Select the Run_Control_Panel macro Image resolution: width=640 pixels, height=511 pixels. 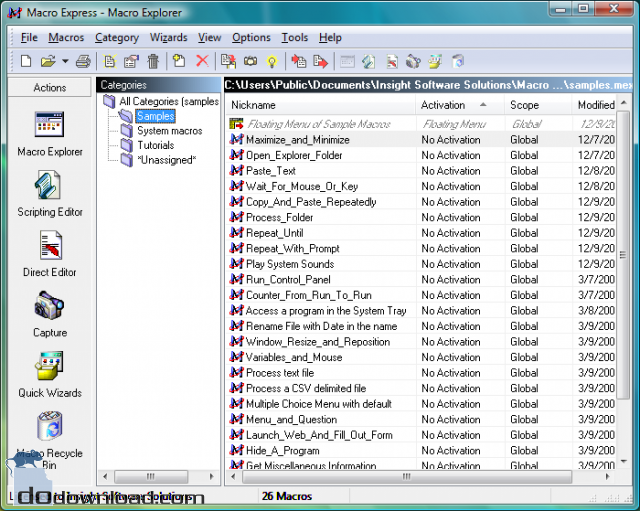coord(421,280)
